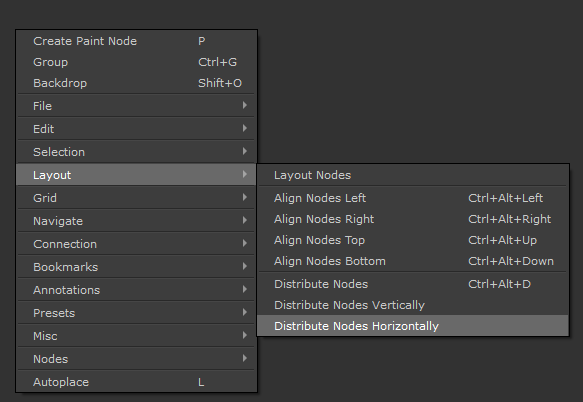Image resolution: width=583 pixels, height=402 pixels.
Task: Expand the Connection submenu
Action: click(136, 244)
